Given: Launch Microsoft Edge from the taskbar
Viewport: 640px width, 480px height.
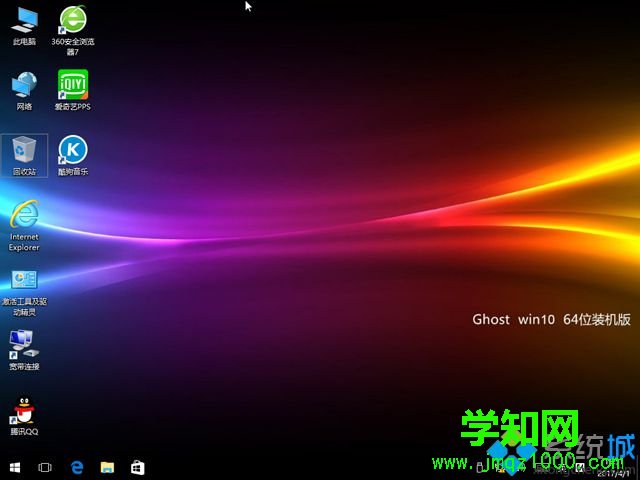Looking at the screenshot, I should pos(77,467).
